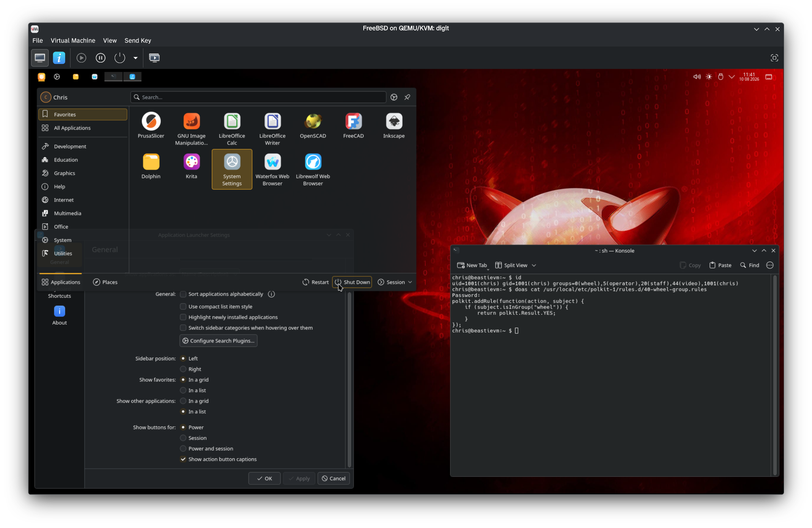Open the Development category
This screenshot has width=812, height=528.
click(83, 146)
